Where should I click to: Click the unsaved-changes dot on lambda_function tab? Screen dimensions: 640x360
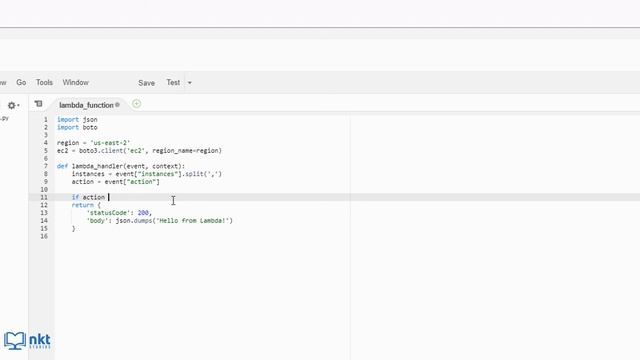118,105
